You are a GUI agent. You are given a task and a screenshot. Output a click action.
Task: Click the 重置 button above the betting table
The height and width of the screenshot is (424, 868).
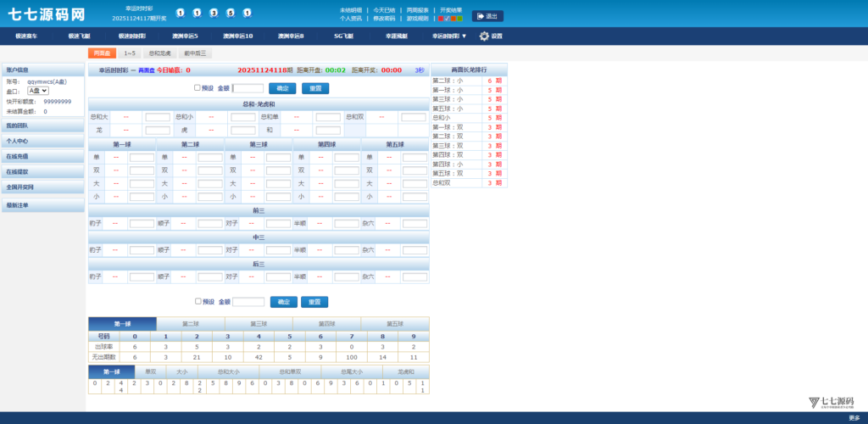click(315, 88)
